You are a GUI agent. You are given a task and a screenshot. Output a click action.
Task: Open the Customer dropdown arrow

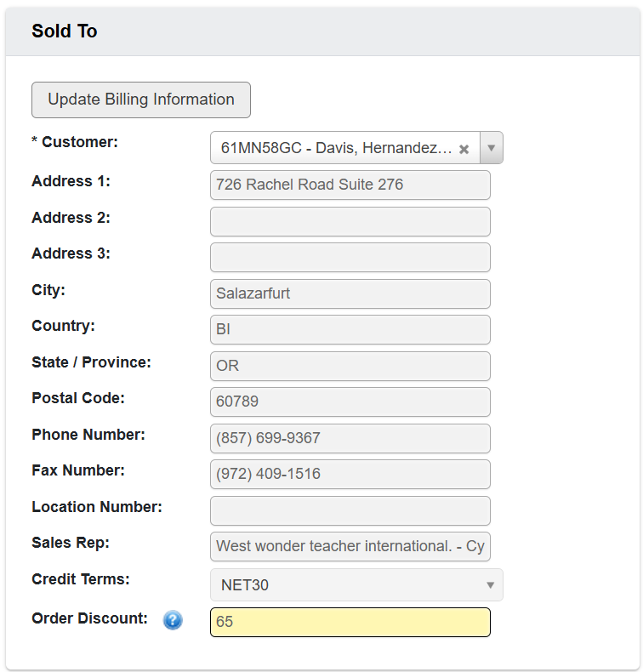[x=492, y=148]
